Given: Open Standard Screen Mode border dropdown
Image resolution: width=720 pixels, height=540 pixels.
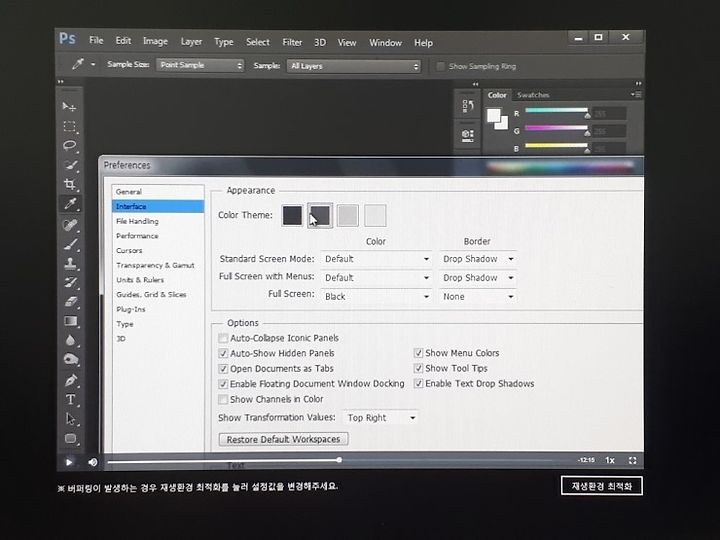Looking at the screenshot, I should click(x=478, y=259).
